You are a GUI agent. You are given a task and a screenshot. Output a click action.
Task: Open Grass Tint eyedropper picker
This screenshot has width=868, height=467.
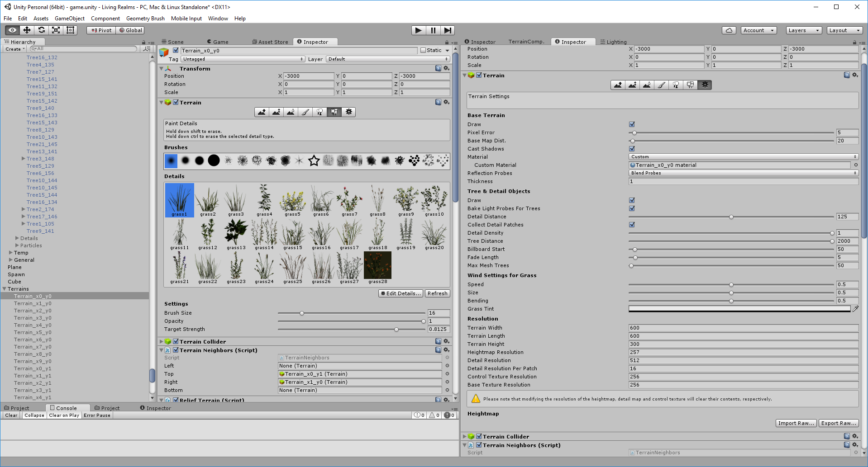click(x=855, y=309)
